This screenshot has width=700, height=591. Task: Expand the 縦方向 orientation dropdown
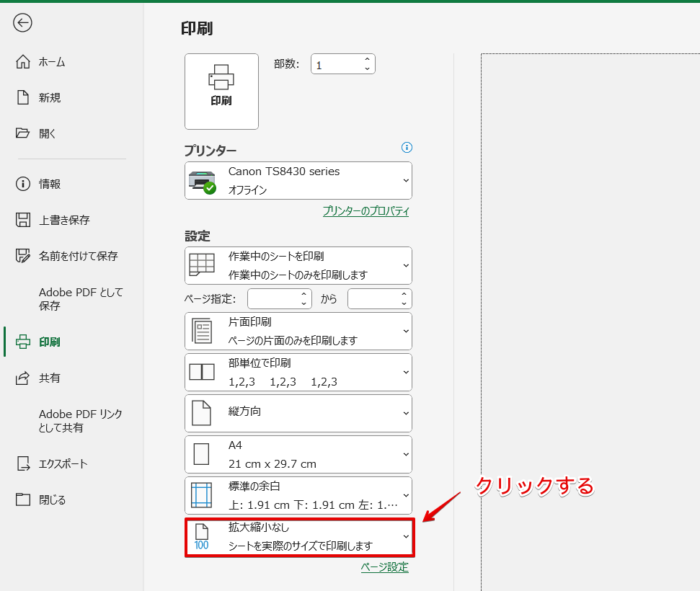[x=298, y=412]
